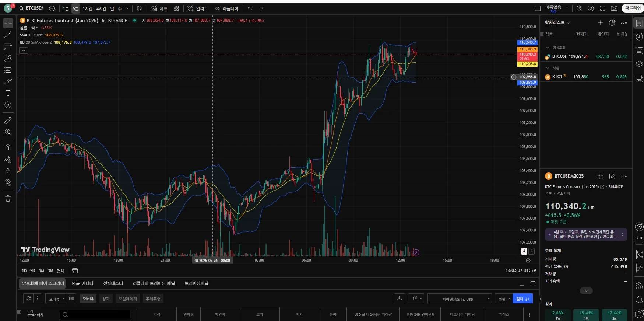Open the candlestick chart type selector

140,8
